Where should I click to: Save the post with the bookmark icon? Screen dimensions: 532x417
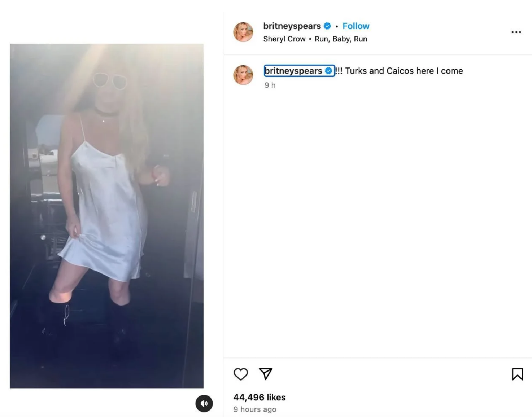(517, 374)
